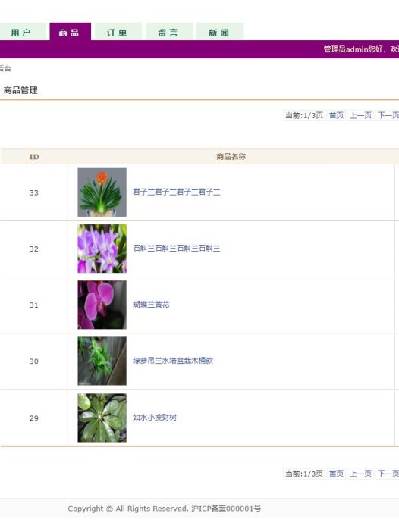Open product link 绿萝吊兰水培盆栽木桶款
The width and height of the screenshot is (399, 532).
(x=173, y=361)
